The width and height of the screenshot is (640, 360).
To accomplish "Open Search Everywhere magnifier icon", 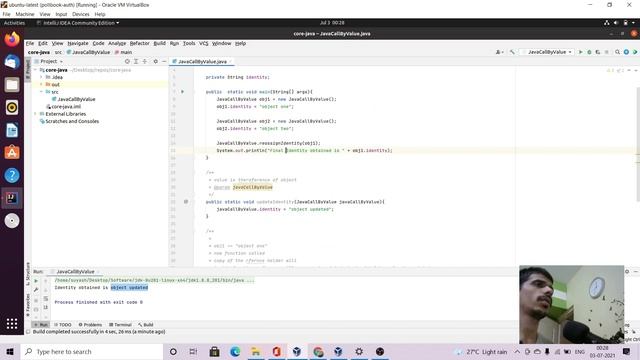I will 618,52.
